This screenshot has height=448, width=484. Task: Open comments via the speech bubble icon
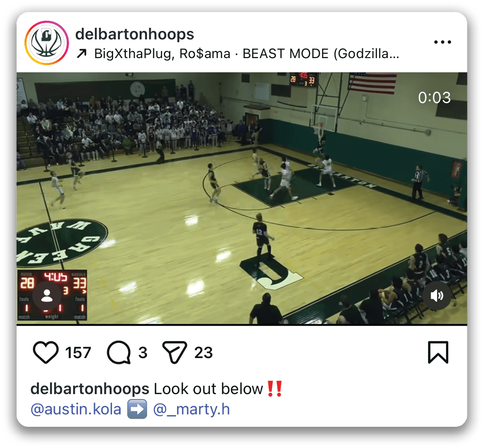click(119, 352)
